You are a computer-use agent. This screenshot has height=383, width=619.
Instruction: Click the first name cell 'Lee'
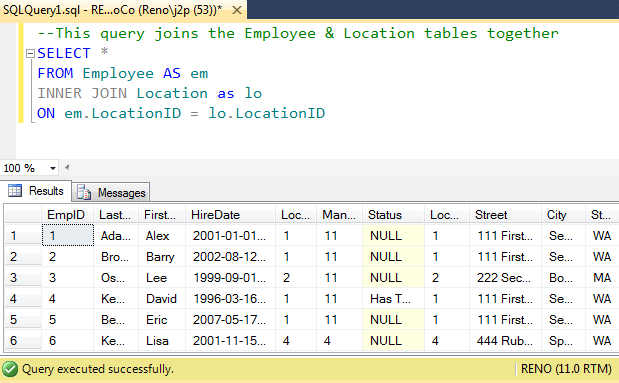[162, 278]
